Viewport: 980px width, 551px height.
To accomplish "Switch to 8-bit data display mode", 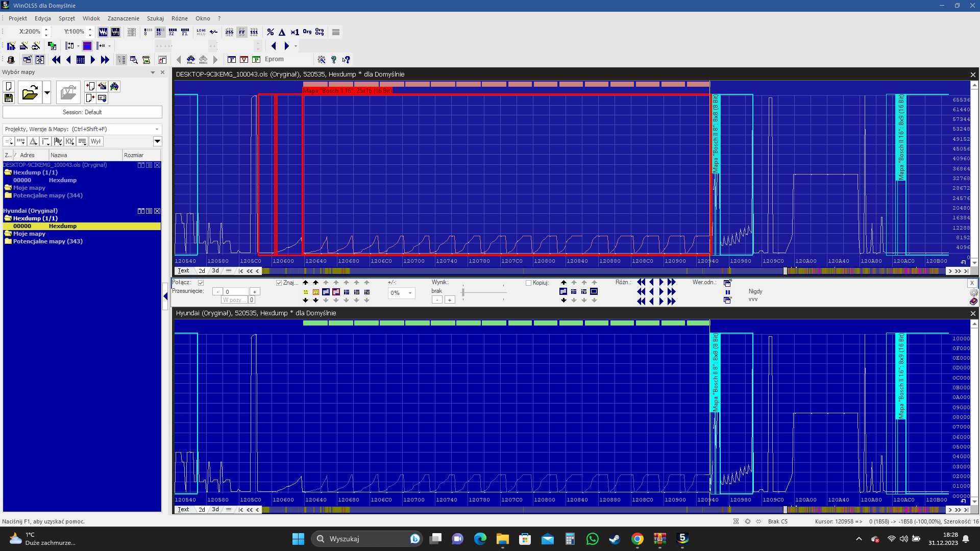I will pyautogui.click(x=148, y=32).
